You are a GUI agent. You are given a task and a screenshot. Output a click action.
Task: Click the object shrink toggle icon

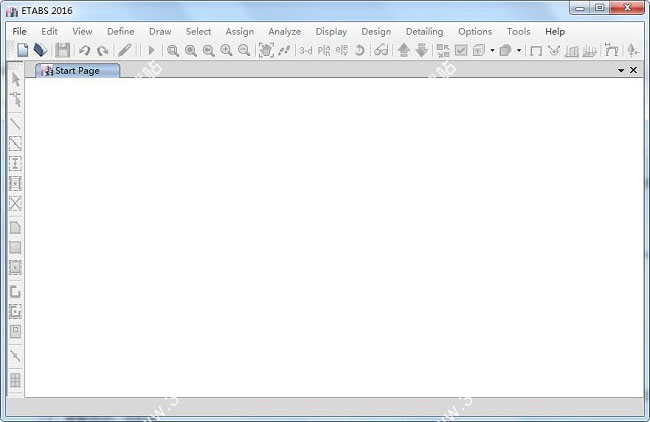443,50
